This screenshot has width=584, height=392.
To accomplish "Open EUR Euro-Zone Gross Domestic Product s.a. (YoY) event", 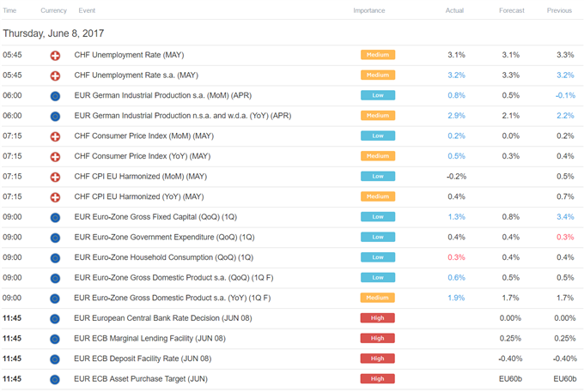I will (172, 298).
